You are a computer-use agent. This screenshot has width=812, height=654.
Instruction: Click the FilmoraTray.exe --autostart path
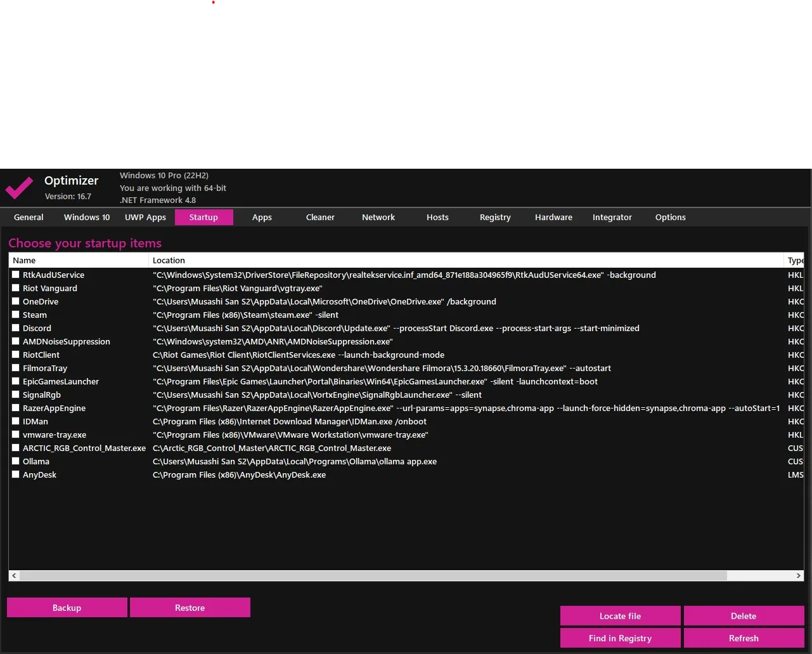382,368
